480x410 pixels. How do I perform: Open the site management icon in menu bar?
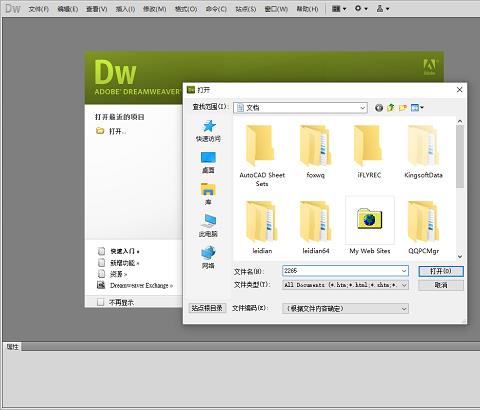[382, 9]
